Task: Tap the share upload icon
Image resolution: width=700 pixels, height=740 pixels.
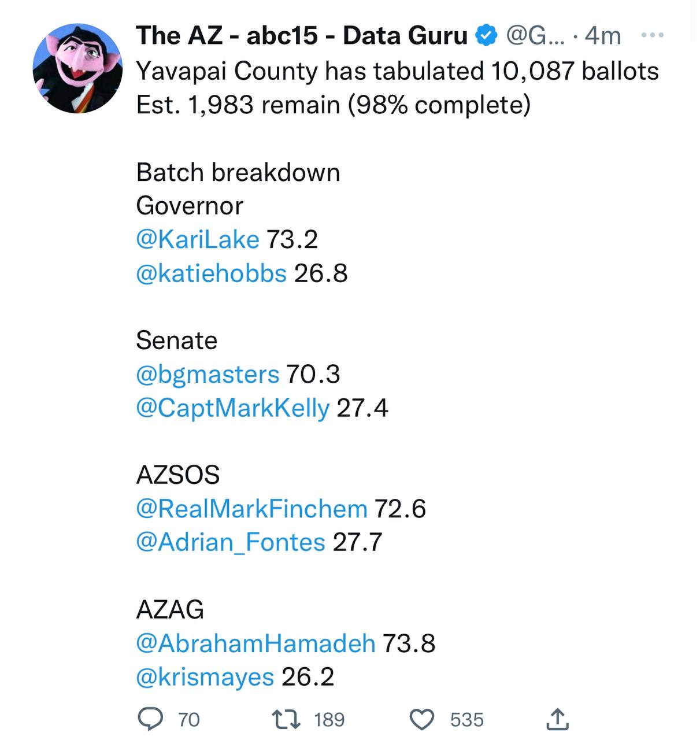Action: 557,719
